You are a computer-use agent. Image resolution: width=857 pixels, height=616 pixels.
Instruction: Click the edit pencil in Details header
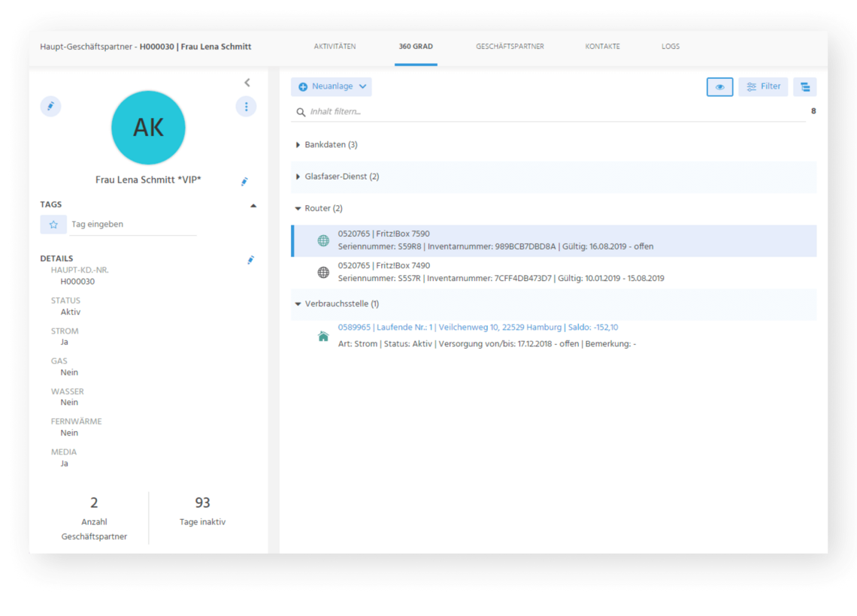[251, 260]
